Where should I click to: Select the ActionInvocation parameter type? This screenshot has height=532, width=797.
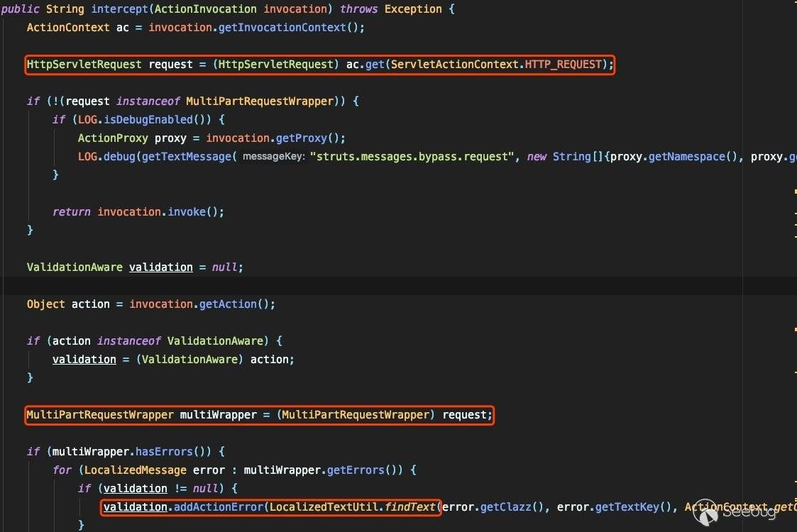(x=205, y=9)
